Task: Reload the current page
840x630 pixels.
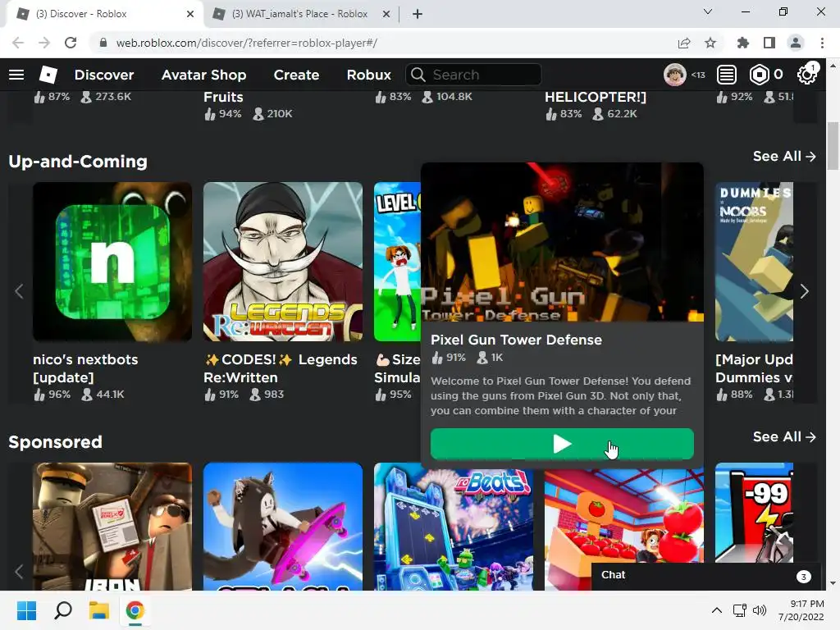Action: [x=71, y=43]
